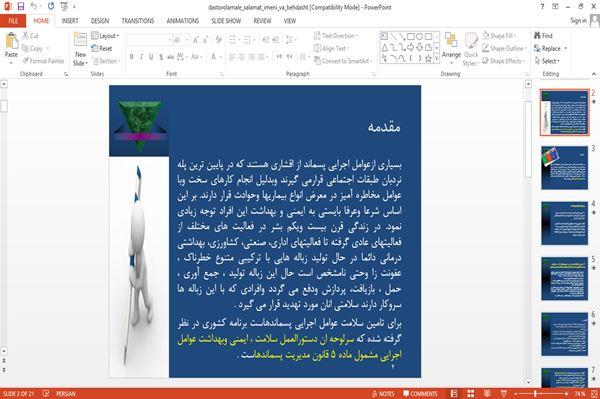Switch to the DESIGN tab

coord(100,21)
